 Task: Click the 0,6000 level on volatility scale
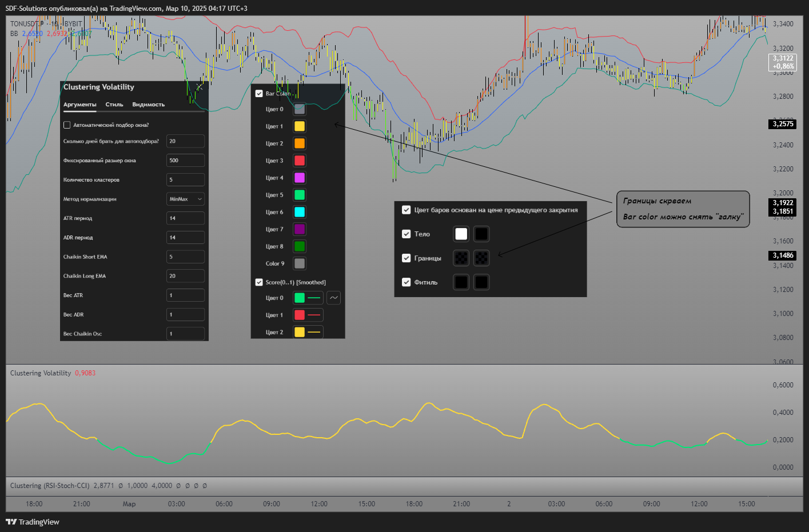(783, 385)
